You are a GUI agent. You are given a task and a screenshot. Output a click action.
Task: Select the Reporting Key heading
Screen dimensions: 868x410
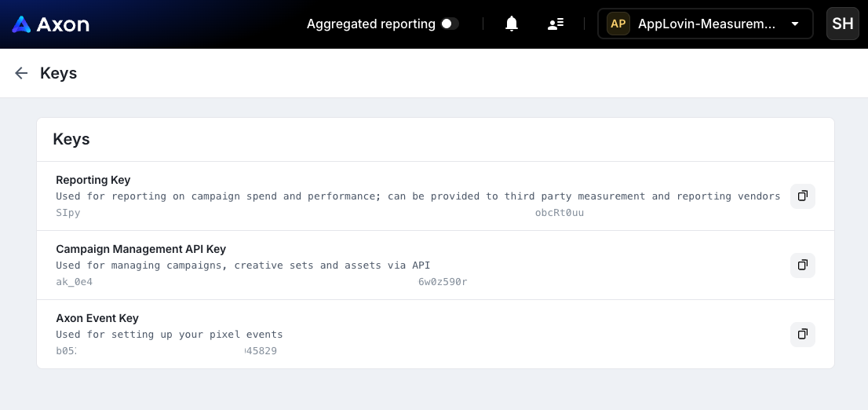point(93,180)
